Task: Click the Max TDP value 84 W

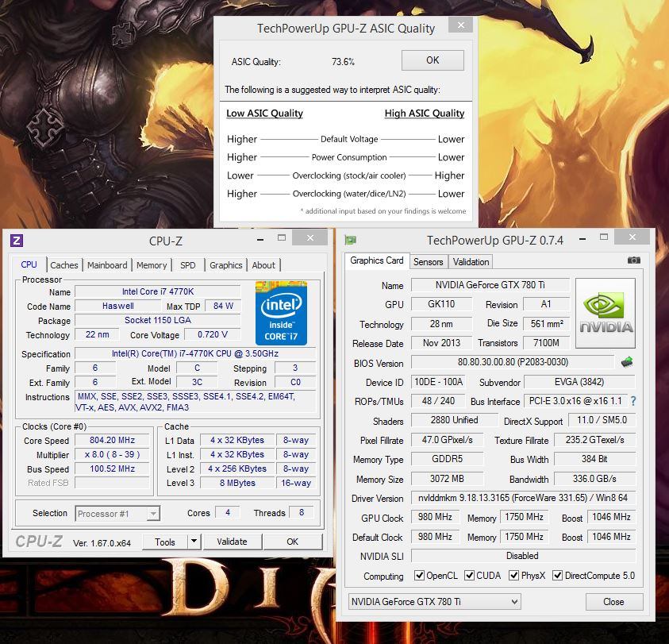Action: (x=223, y=306)
